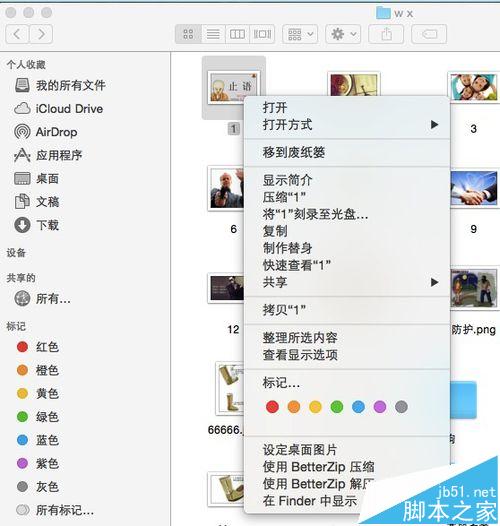The width and height of the screenshot is (500, 526).
Task: Apply the gray tag in the context menu
Action: click(401, 407)
